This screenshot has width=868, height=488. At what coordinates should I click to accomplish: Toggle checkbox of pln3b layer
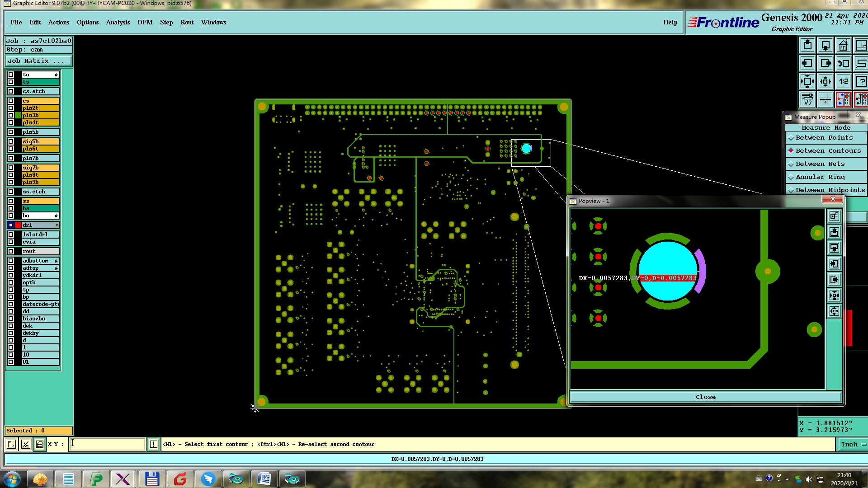pos(11,115)
